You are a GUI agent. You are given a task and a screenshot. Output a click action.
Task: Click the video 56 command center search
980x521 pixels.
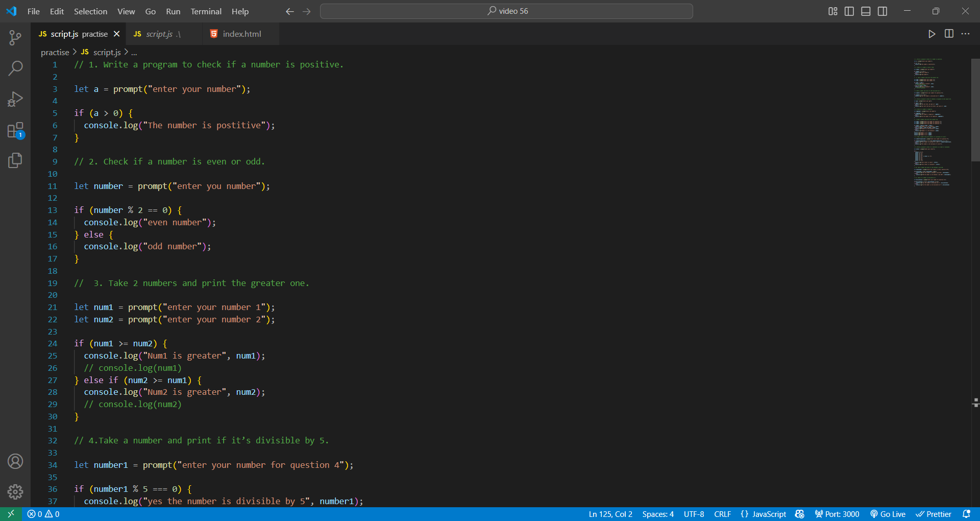point(506,11)
